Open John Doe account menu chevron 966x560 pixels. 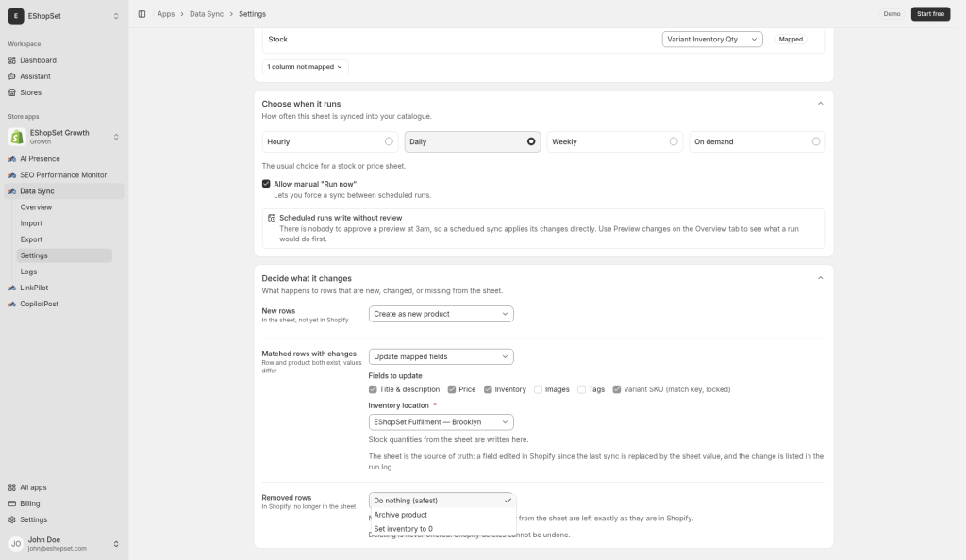tap(116, 544)
